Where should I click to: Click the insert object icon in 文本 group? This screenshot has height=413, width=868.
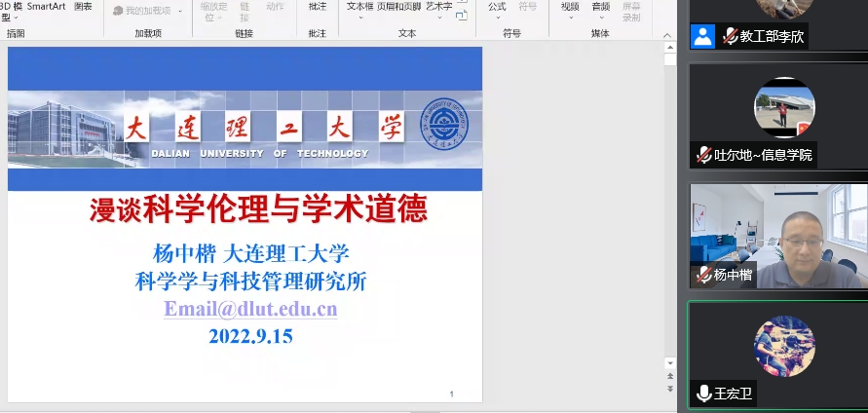pos(461,16)
